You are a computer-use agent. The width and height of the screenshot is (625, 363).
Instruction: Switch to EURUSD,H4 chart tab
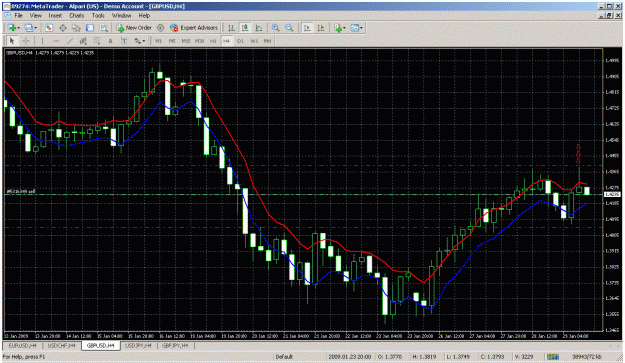tap(23, 345)
